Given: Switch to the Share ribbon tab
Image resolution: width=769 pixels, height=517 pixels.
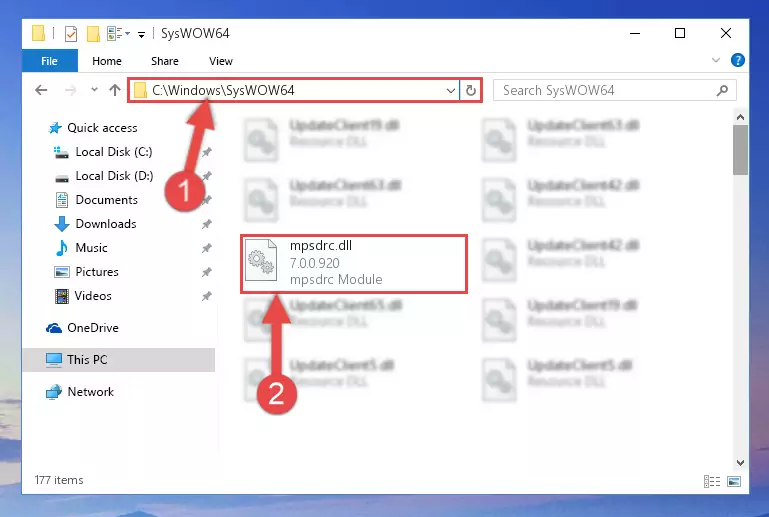Looking at the screenshot, I should [x=165, y=61].
